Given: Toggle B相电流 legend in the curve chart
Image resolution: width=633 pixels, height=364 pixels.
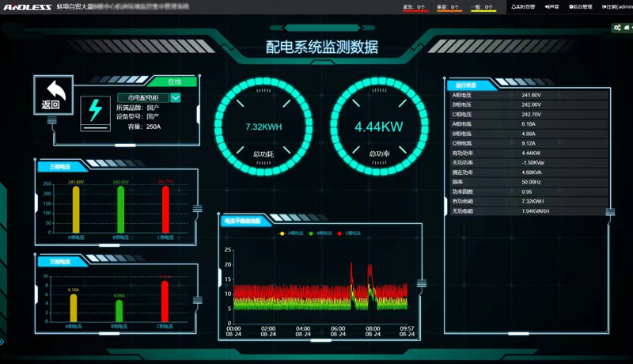Looking at the screenshot, I should [320, 233].
